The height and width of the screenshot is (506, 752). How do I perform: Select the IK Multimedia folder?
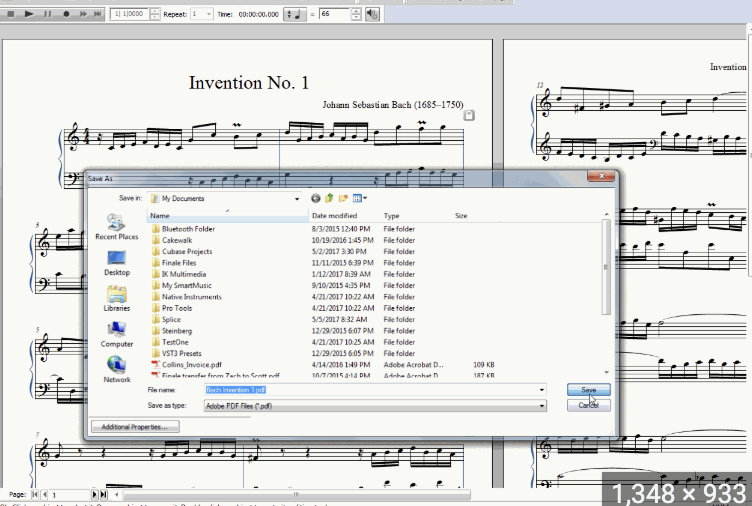184,274
